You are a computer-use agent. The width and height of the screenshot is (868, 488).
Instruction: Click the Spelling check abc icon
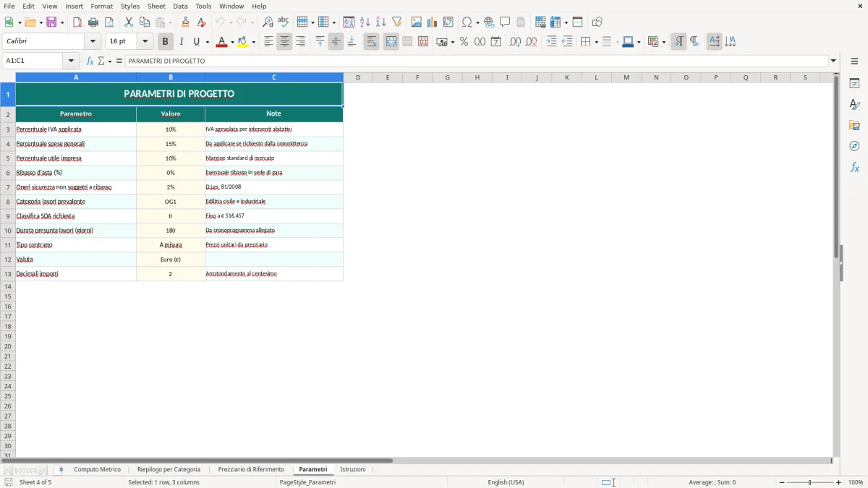284,22
